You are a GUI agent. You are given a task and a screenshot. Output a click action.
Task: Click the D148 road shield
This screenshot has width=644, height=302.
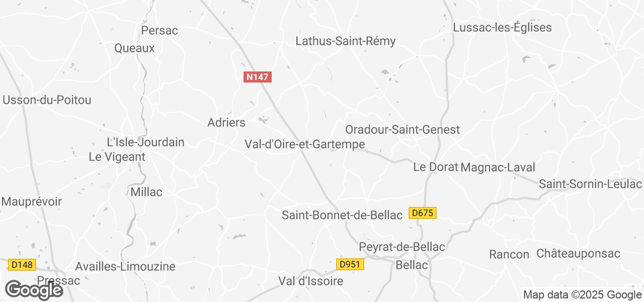22,264
